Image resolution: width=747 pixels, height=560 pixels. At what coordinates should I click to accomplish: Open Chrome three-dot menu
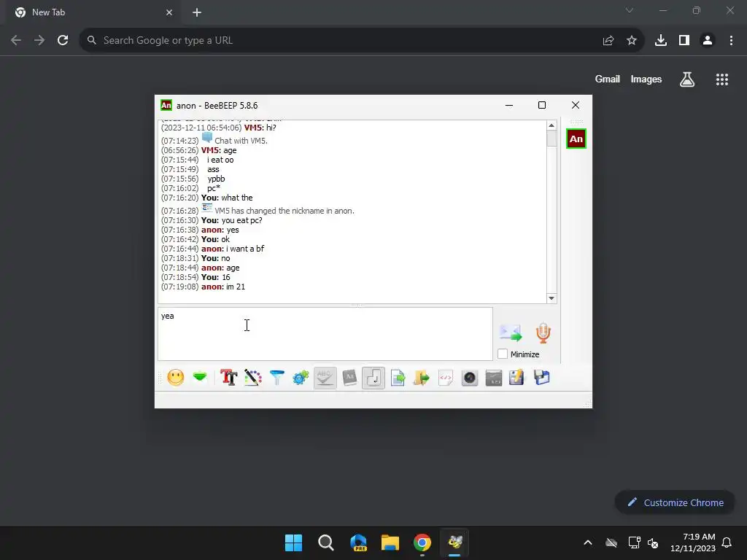point(731,41)
